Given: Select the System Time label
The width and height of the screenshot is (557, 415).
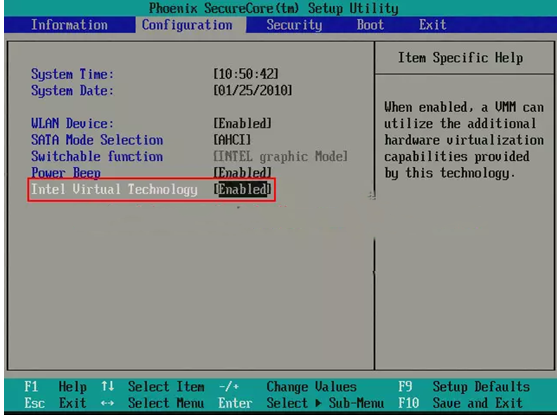Looking at the screenshot, I should coord(72,74).
